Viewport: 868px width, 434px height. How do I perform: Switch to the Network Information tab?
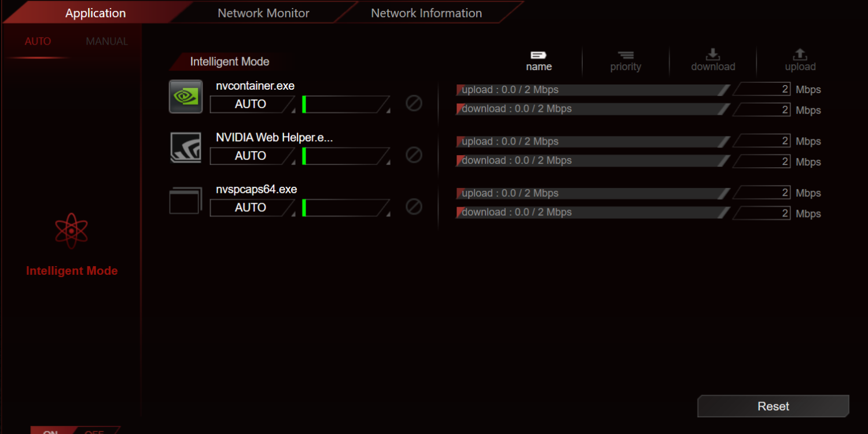(x=426, y=13)
